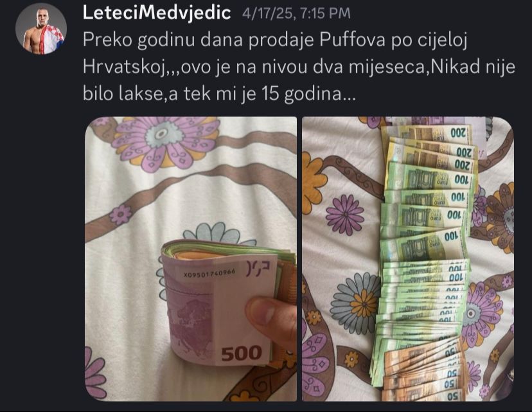Viewport: 532px width, 412px height.
Task: Click the LeteciMedvjedic username
Action: pos(157,13)
